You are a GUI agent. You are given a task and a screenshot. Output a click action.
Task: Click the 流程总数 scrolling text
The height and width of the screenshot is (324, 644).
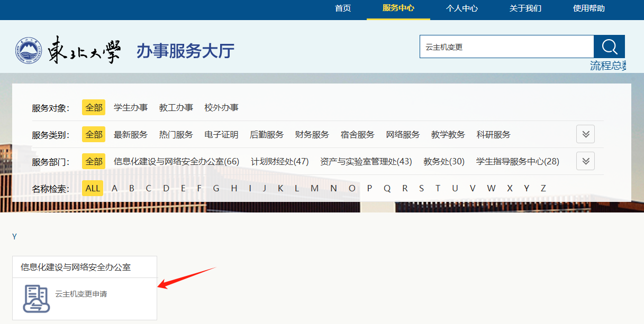point(607,66)
